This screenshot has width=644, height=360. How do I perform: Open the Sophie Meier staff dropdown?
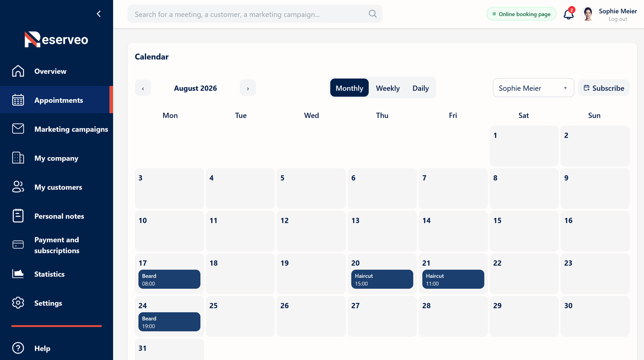[x=533, y=88]
